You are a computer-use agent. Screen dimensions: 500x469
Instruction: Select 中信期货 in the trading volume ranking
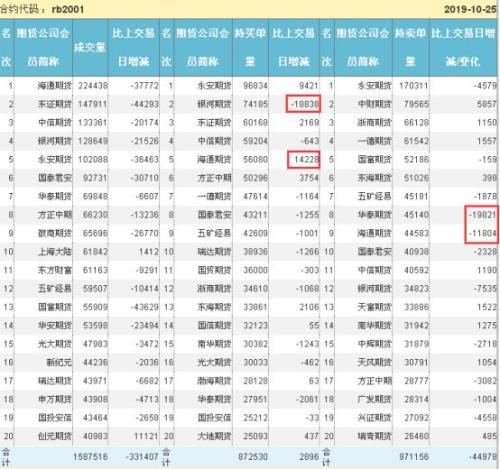tap(55, 123)
